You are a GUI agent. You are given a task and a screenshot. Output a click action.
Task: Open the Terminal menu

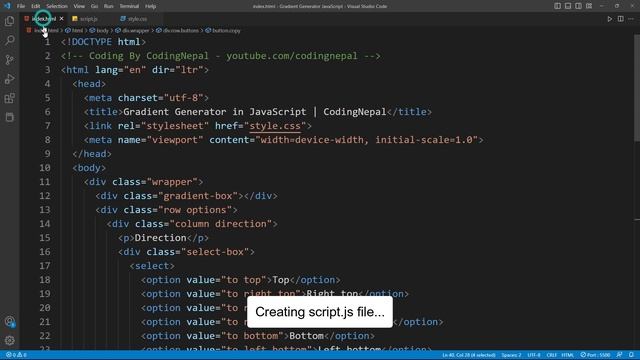129,6
